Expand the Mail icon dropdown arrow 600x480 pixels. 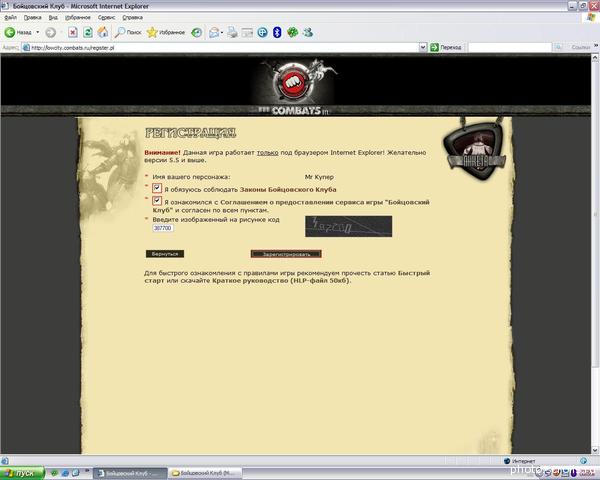[222, 33]
